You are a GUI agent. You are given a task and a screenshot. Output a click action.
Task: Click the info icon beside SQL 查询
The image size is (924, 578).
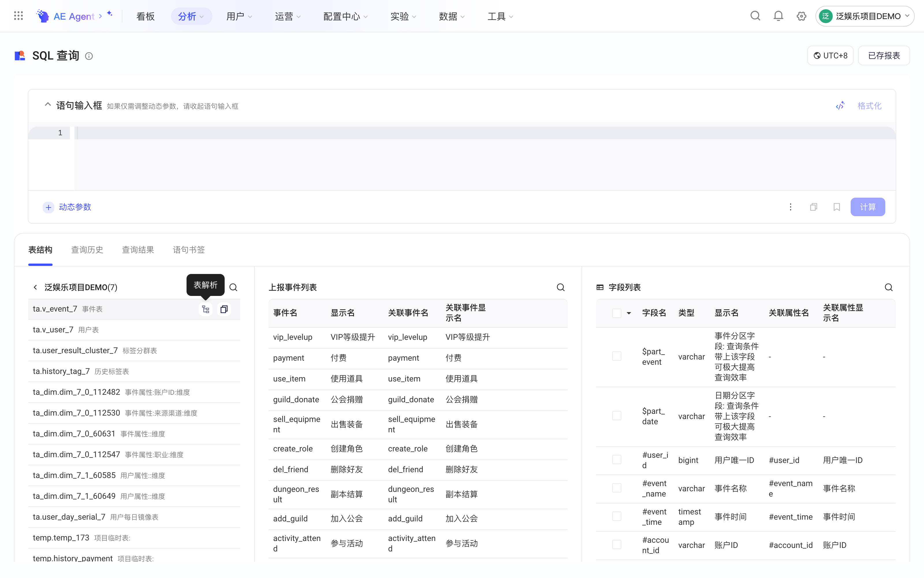tap(89, 56)
